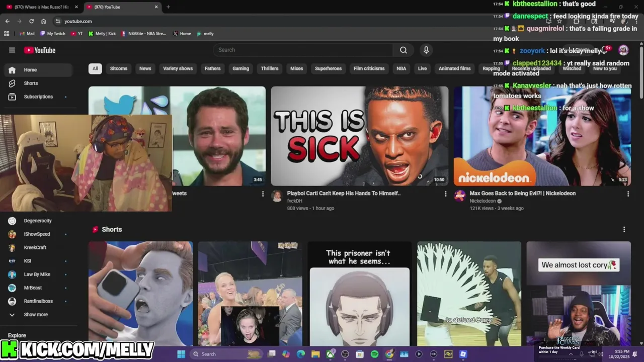This screenshot has height=362, width=644.
Task: Select the Thrillers filter chip
Action: (x=270, y=68)
